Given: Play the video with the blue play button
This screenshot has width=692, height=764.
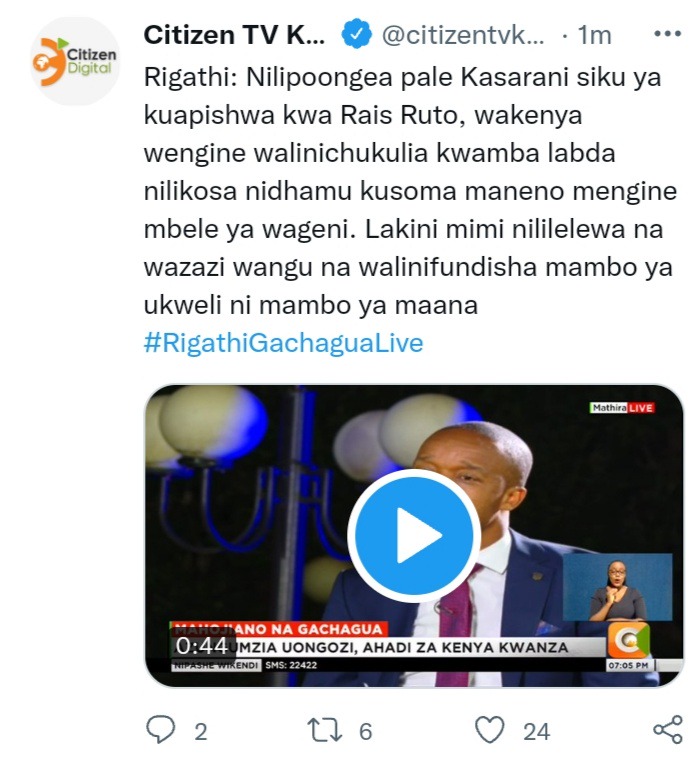Looking at the screenshot, I should coord(414,536).
